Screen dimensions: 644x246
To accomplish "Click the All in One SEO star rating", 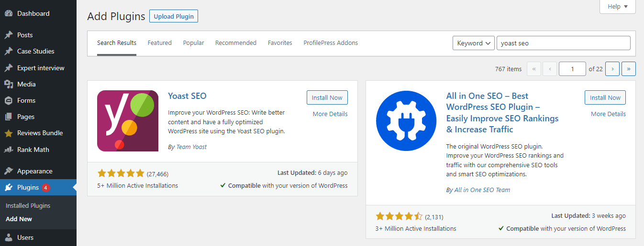I will (x=399, y=216).
